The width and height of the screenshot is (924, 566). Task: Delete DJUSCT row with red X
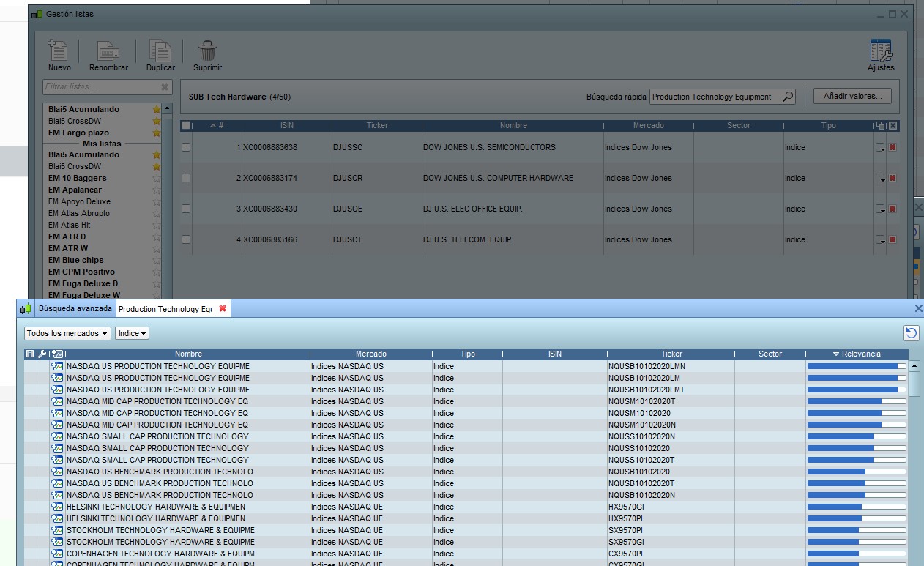pyautogui.click(x=893, y=239)
